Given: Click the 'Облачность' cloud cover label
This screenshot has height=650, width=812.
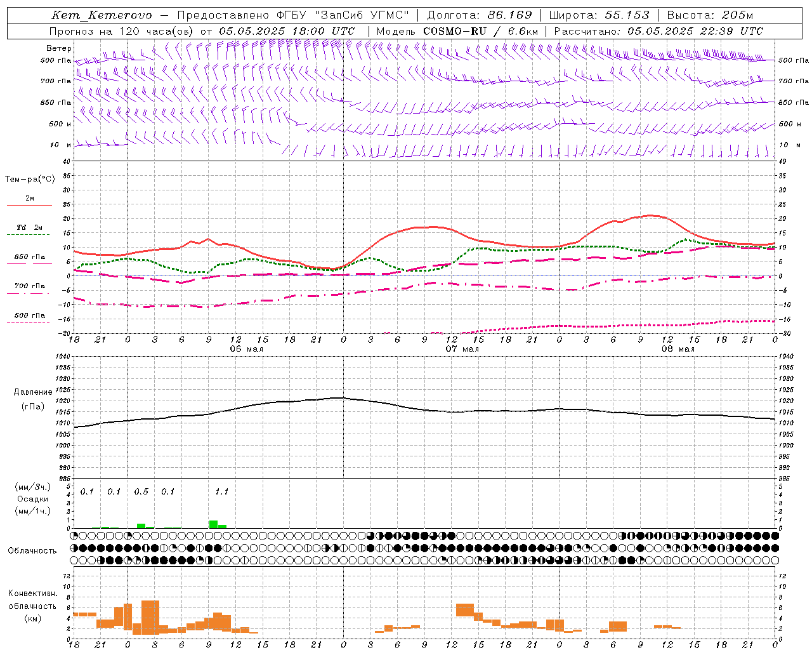Looking at the screenshot, I should point(32,550).
